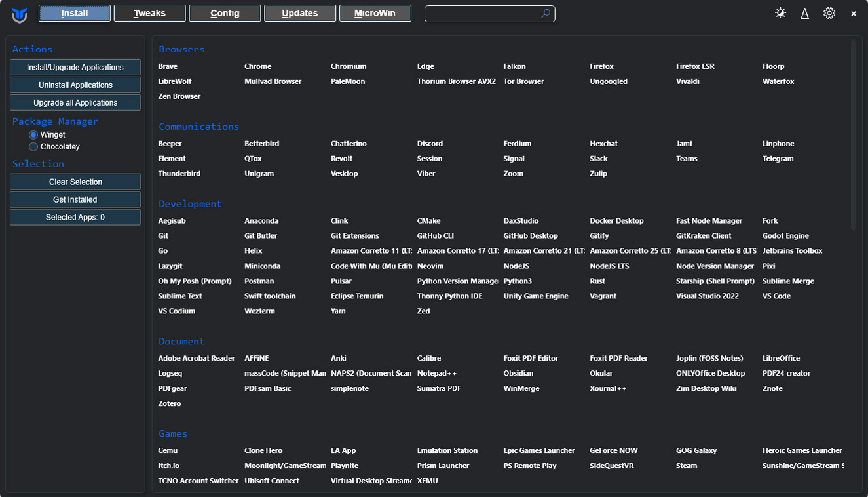Select Signal entry
The height and width of the screenshot is (497, 868).
coord(514,159)
